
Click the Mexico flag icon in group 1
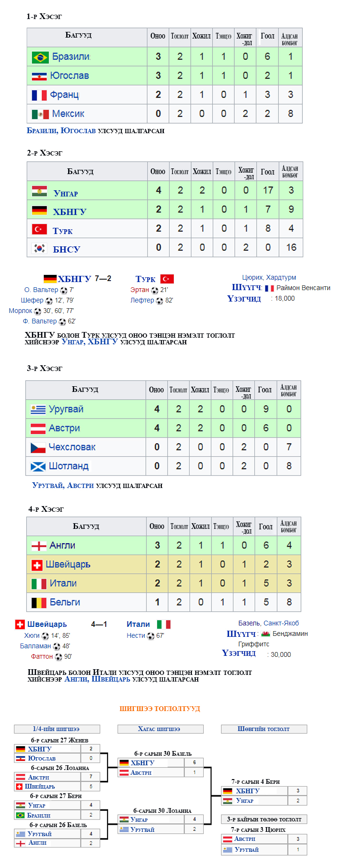point(40,114)
